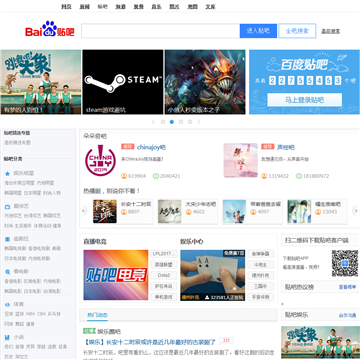Click the LPL2017 esports tag button
Viewport: 360px width, 360px height.
point(164,254)
